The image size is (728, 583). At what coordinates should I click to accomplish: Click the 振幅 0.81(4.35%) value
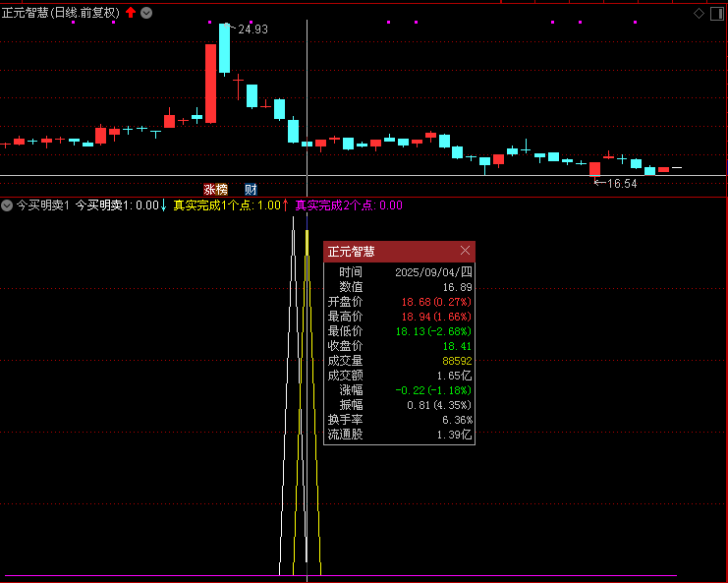pos(440,405)
